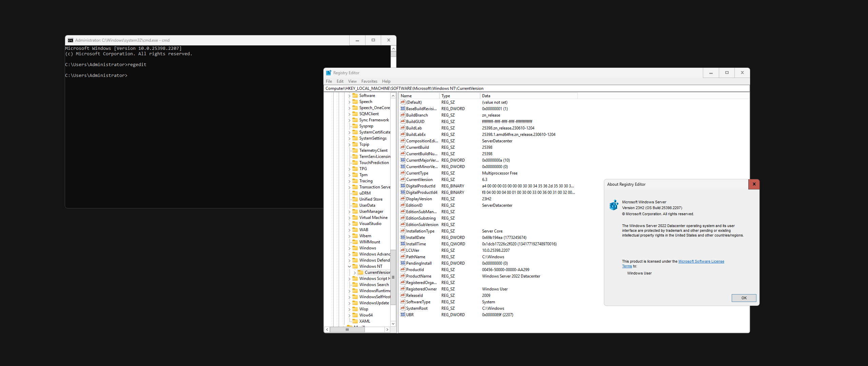Click the Registry Editor title bar icon
Image resolution: width=868 pixels, height=366 pixels.
(328, 73)
